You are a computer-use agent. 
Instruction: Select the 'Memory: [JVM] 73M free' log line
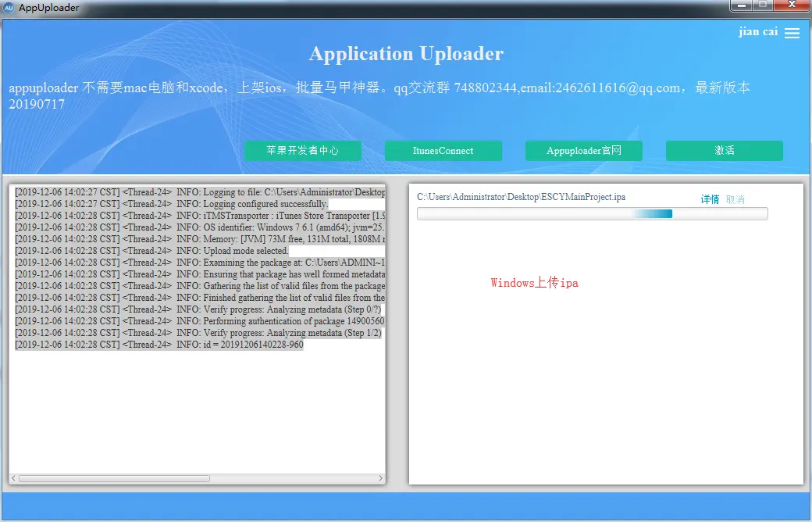click(x=200, y=239)
